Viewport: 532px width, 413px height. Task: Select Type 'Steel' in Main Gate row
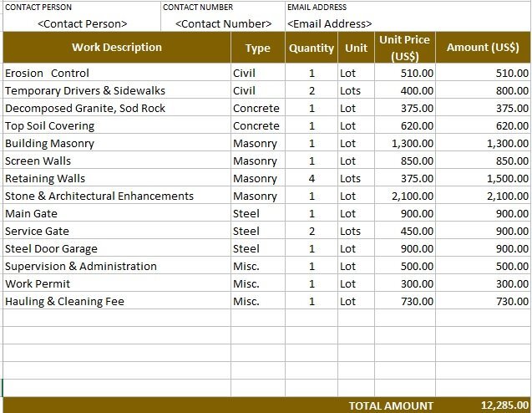258,213
